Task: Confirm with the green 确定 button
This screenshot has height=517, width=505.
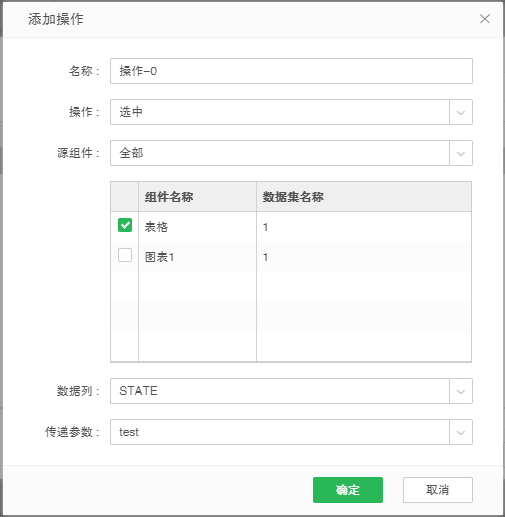Action: pos(348,490)
